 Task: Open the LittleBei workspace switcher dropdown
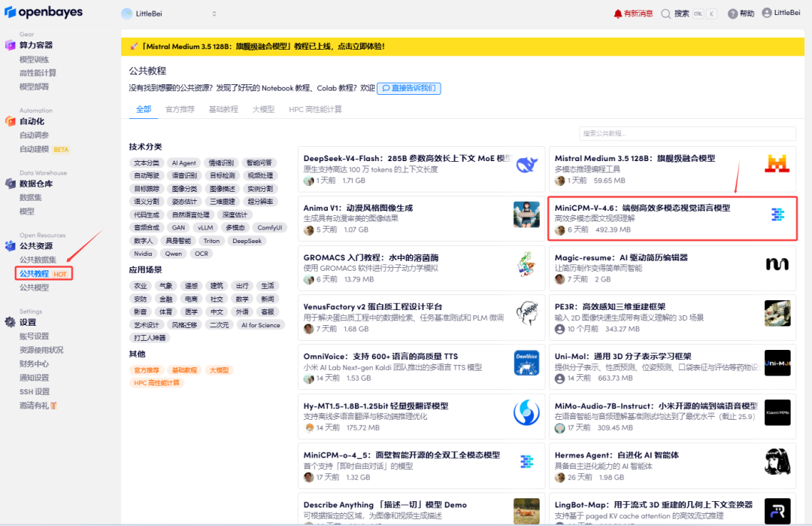click(x=170, y=14)
